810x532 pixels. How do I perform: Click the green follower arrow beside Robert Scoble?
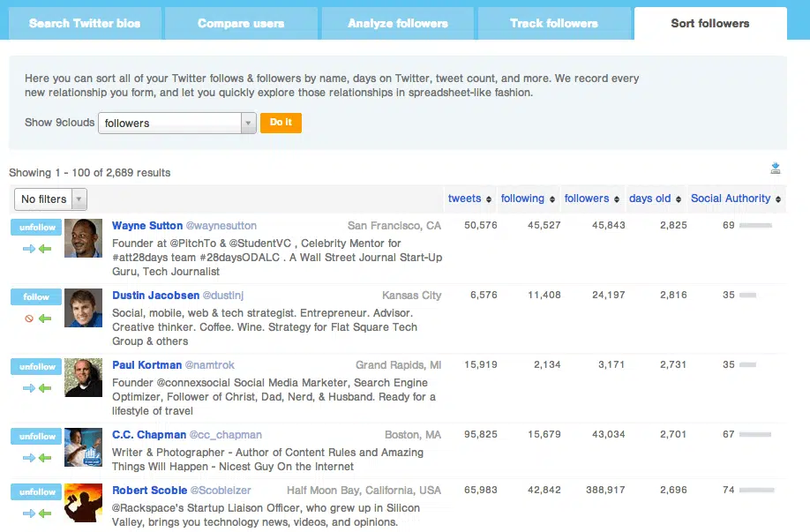pyautogui.click(x=45, y=513)
